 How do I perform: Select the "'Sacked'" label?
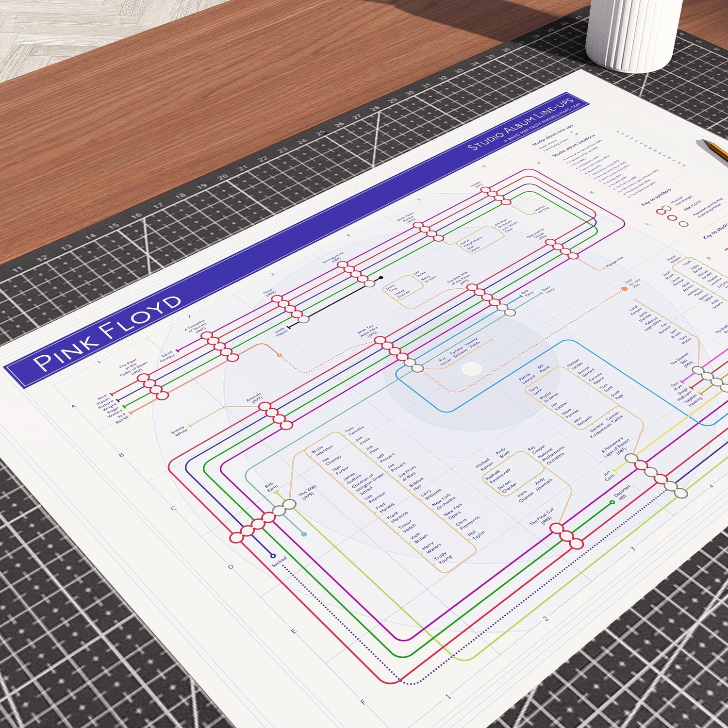coord(279,562)
